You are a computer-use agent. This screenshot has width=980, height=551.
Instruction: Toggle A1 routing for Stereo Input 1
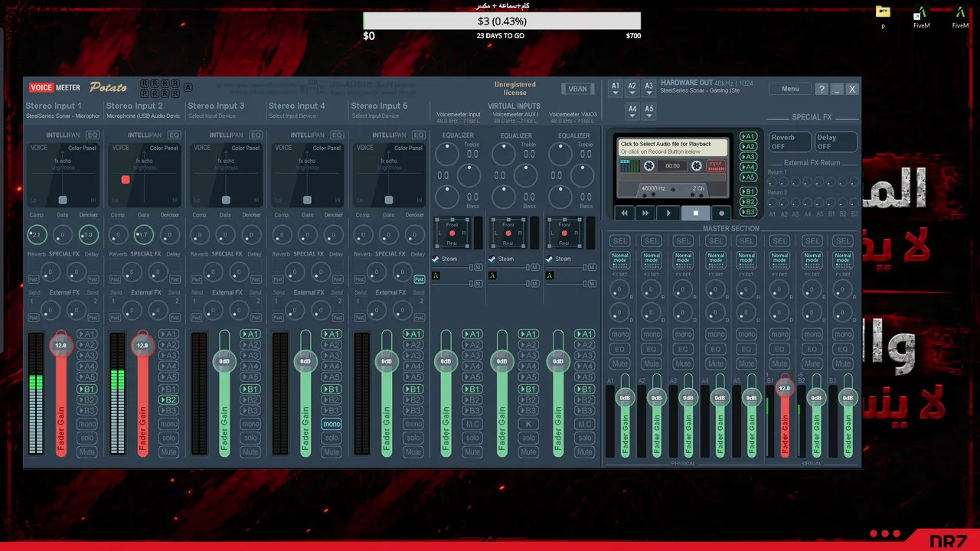coord(87,334)
